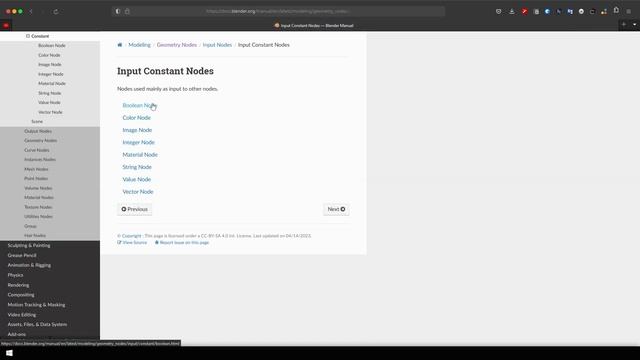
Task: Click the home icon in breadcrumb
Action: [120, 45]
